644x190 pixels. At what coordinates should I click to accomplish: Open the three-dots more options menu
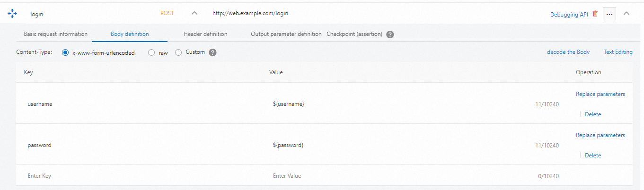point(609,14)
